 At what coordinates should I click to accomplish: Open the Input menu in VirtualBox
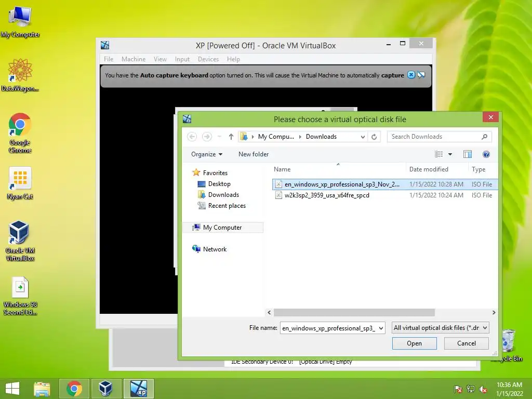[182, 59]
